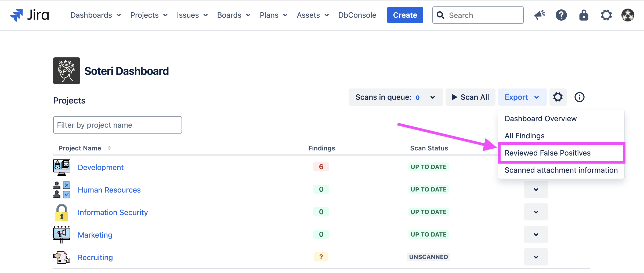Open the user profile avatar
644x273 pixels.
[628, 15]
